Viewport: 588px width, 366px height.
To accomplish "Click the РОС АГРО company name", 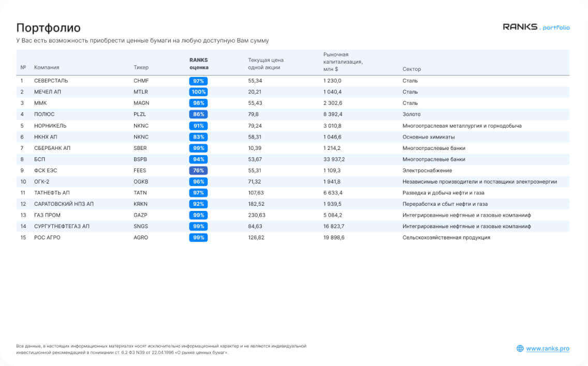I will (x=47, y=237).
